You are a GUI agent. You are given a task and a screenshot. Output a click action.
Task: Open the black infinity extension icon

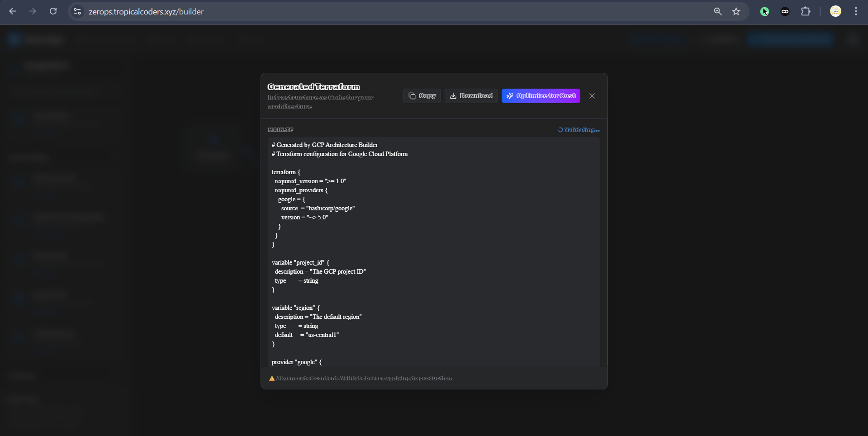(785, 11)
